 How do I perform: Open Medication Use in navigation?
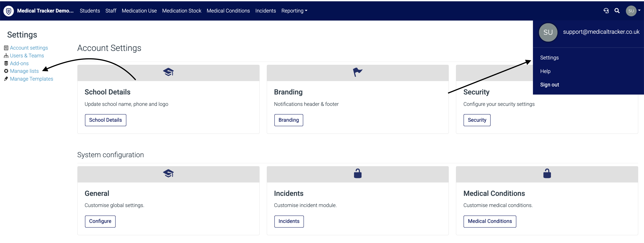(139, 11)
